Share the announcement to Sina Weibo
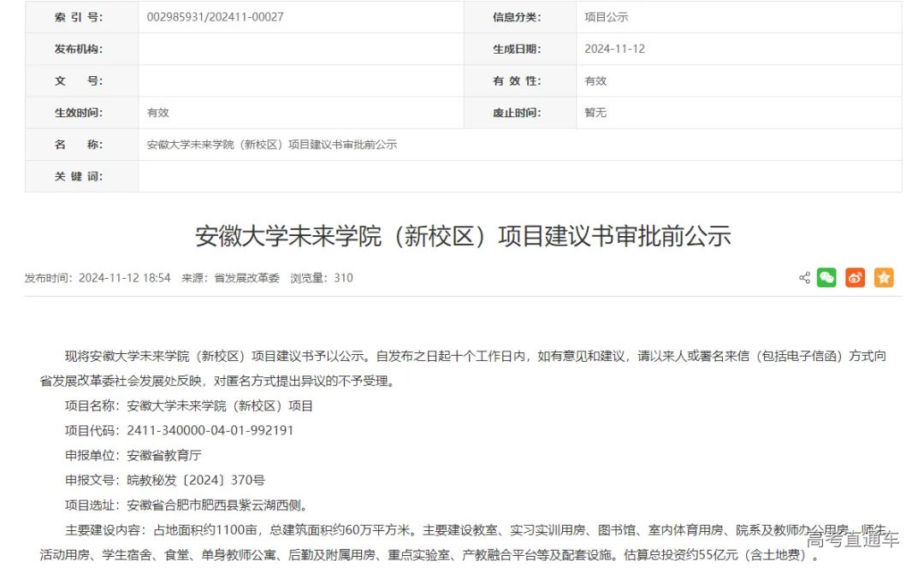 [854, 277]
